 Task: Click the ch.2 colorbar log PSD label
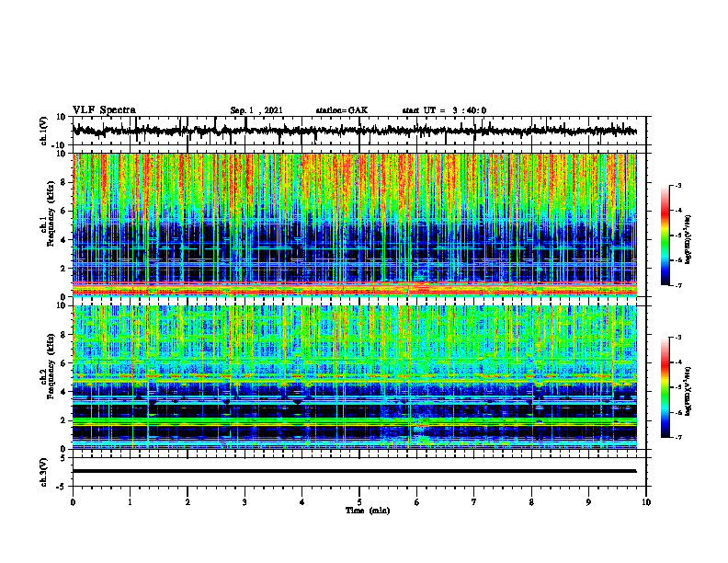(x=688, y=391)
